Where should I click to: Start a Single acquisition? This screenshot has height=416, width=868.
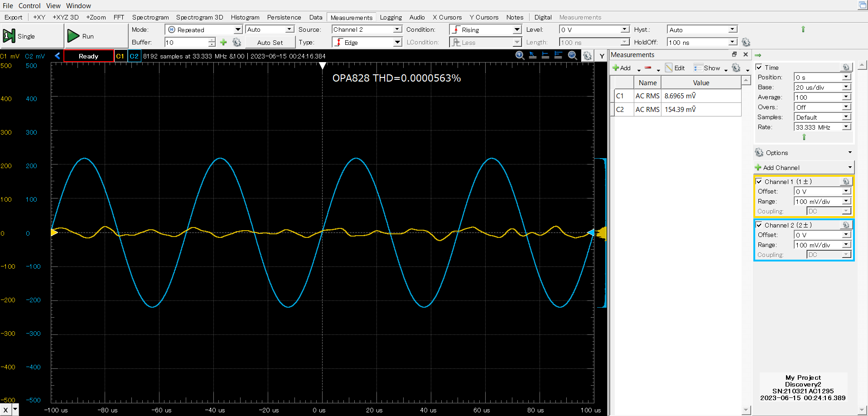pyautogui.click(x=32, y=36)
